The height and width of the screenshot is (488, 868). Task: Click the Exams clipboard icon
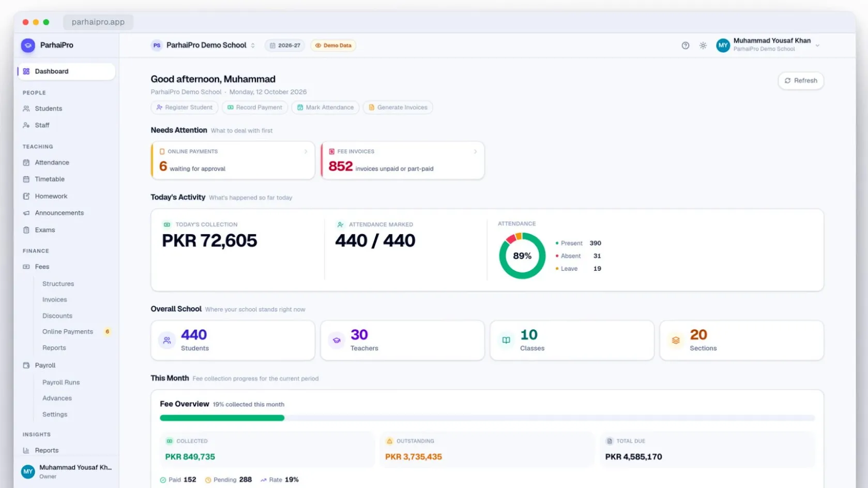(x=26, y=230)
